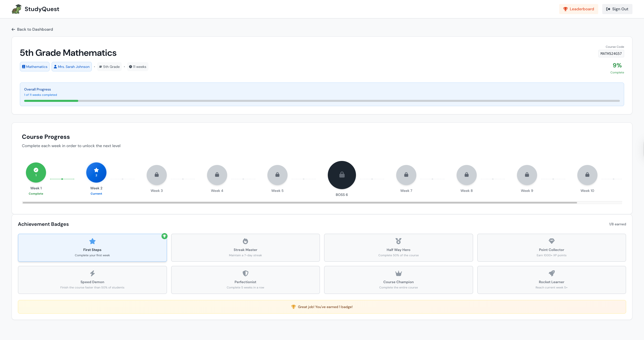Select the completed Week 1 node
Screen dimensions: 644x340
pos(36,173)
